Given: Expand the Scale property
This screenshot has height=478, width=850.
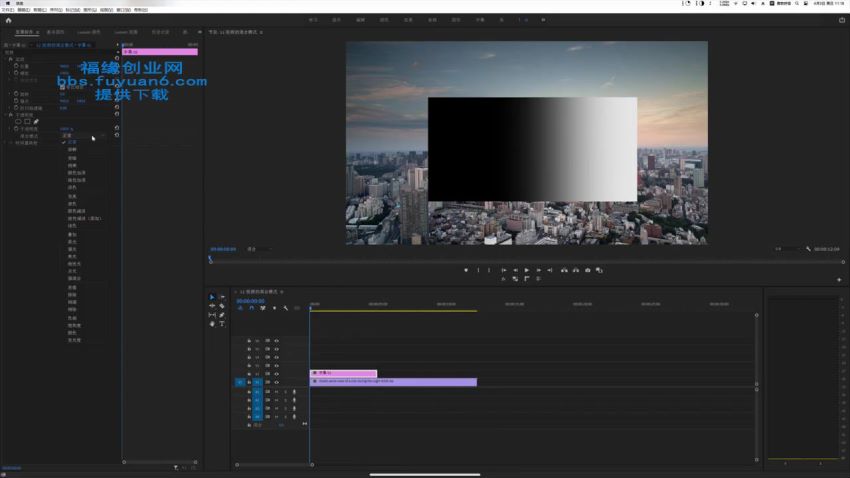Looking at the screenshot, I should pyautogui.click(x=10, y=73).
